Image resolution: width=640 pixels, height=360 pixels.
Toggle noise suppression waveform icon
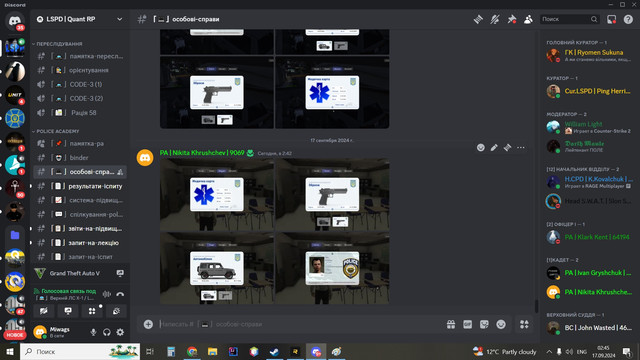pos(107,294)
